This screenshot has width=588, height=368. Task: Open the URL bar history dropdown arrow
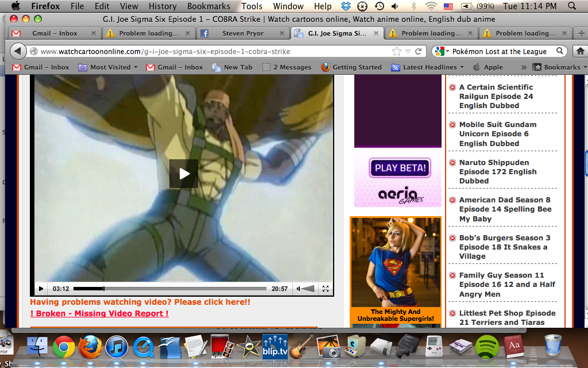click(408, 51)
